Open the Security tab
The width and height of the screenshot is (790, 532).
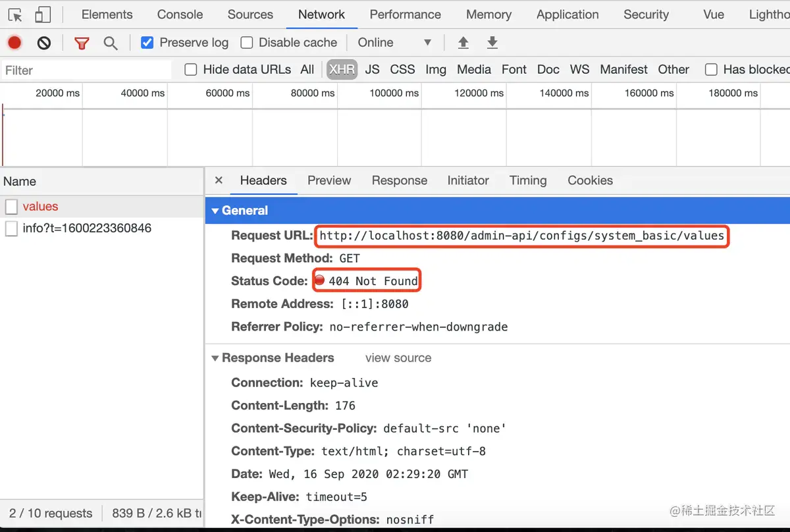click(646, 14)
